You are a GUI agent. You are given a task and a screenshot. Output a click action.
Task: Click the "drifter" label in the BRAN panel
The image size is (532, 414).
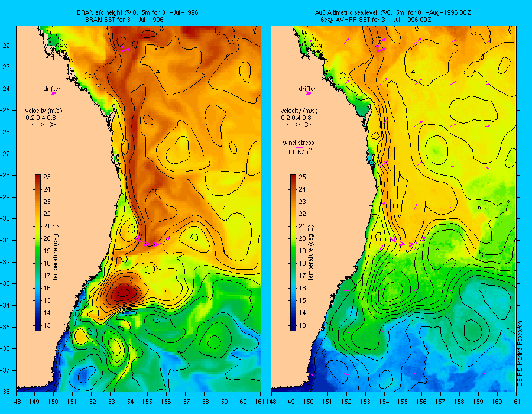[51, 89]
